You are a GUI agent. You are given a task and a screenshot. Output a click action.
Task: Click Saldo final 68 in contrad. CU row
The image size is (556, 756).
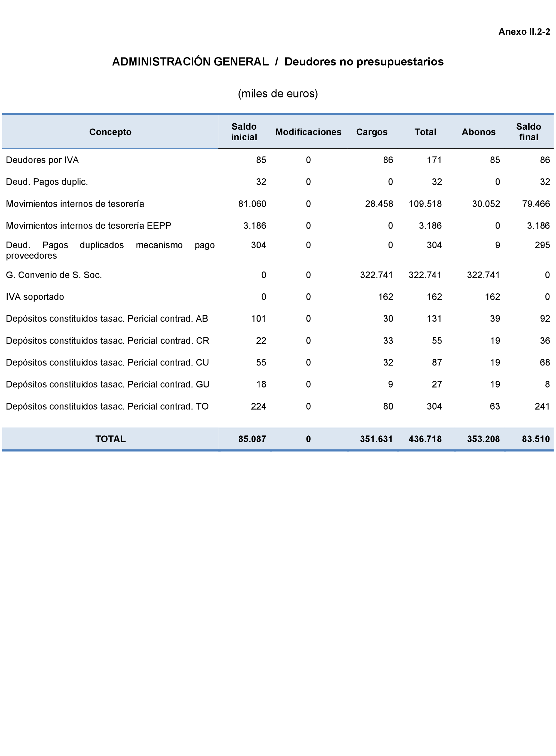coord(545,362)
